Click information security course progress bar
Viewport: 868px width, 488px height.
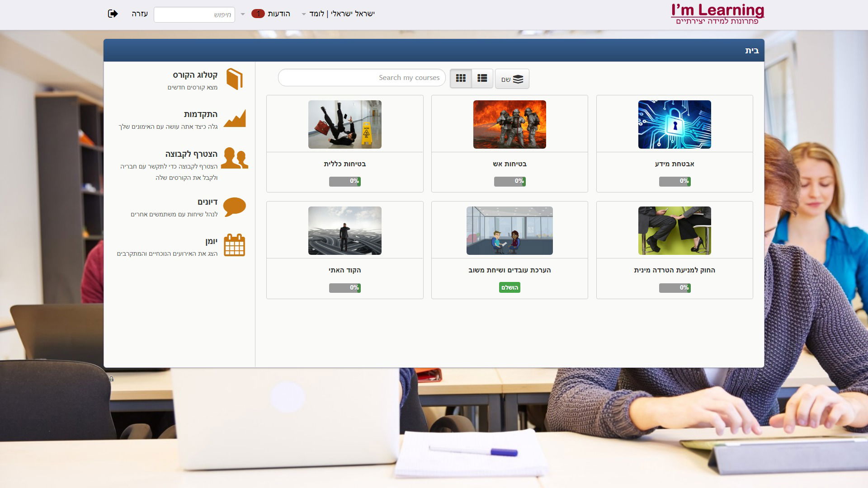(675, 181)
